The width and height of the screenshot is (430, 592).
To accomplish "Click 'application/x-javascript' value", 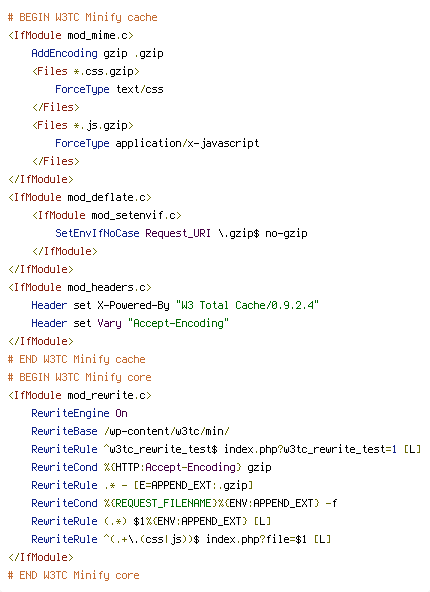I will pyautogui.click(x=187, y=143).
